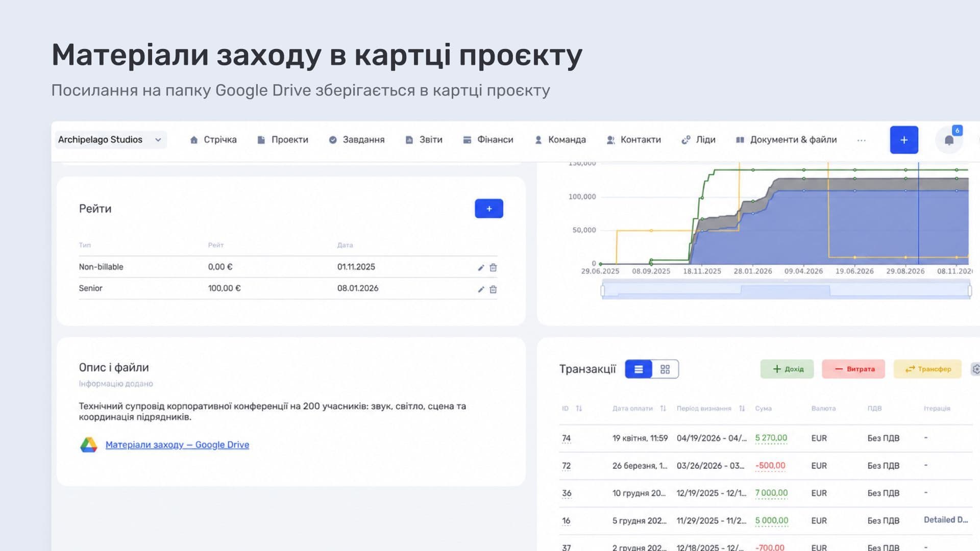Open the Звіти section
This screenshot has height=551, width=980.
click(x=424, y=140)
